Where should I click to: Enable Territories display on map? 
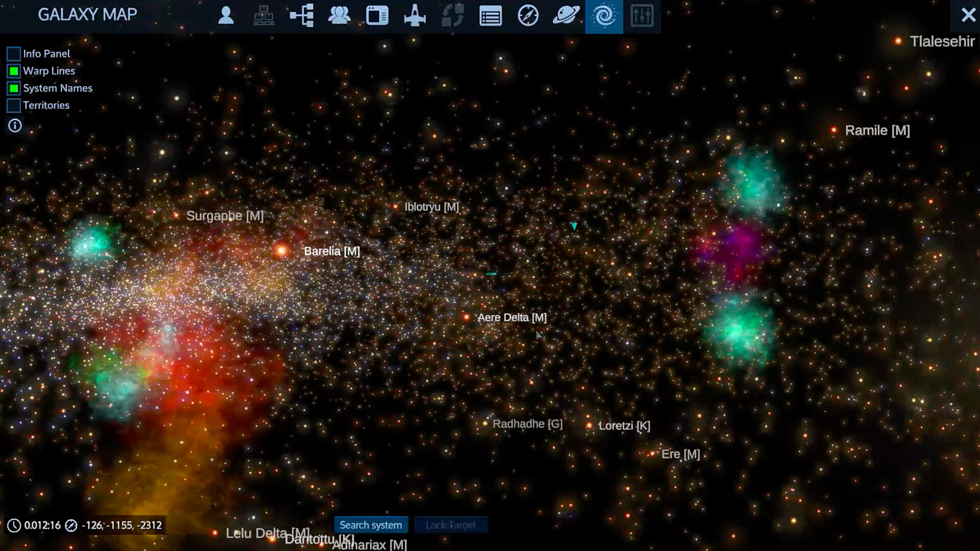12,104
